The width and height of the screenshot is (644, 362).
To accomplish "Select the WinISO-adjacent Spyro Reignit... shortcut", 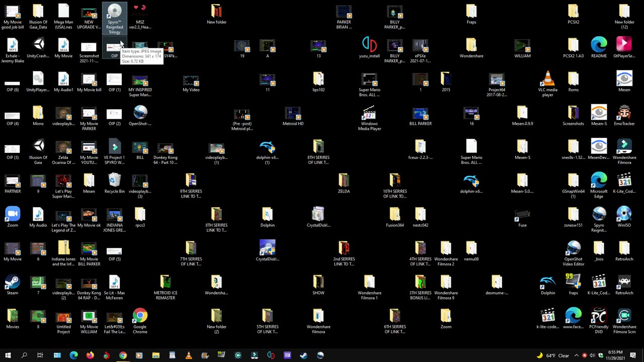I will pos(599,219).
